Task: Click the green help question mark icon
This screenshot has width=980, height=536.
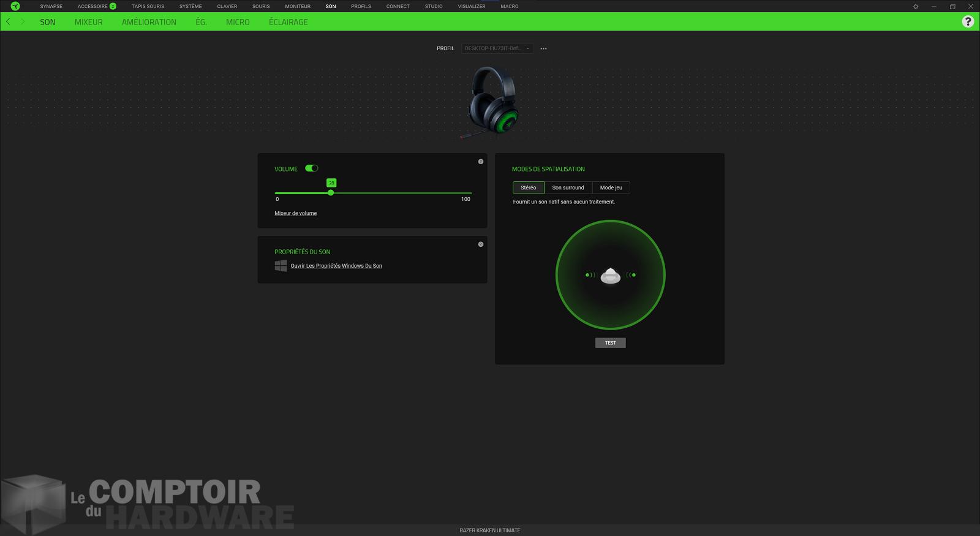Action: pyautogui.click(x=968, y=21)
